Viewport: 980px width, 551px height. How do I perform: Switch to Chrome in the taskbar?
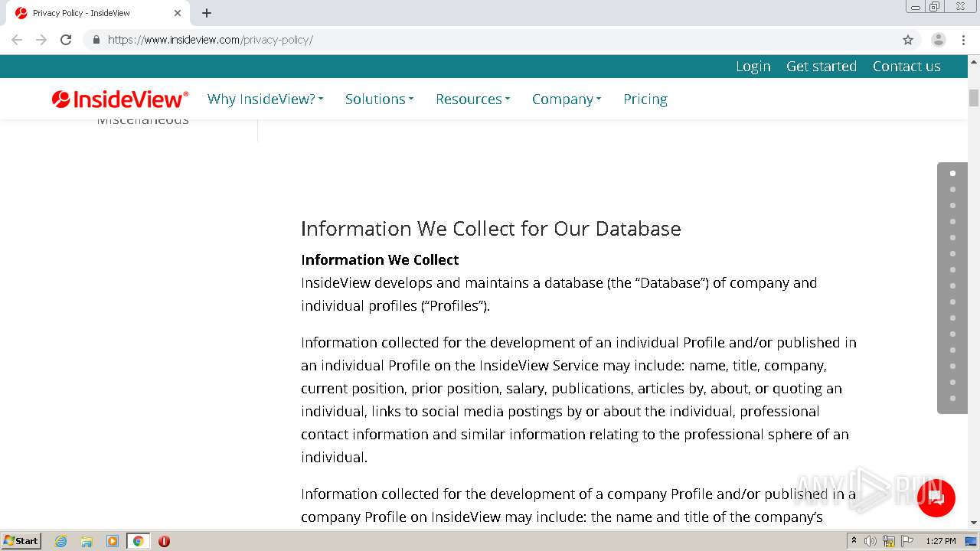click(x=138, y=541)
